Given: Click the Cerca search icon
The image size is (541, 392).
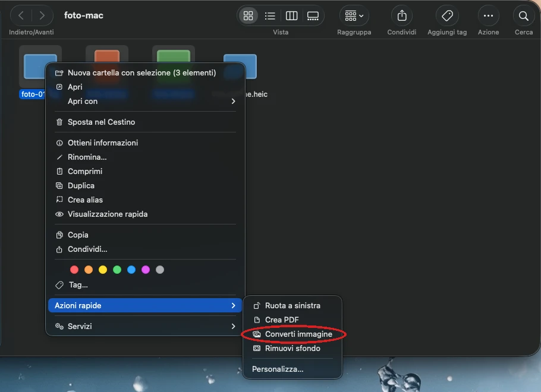Looking at the screenshot, I should click(523, 15).
